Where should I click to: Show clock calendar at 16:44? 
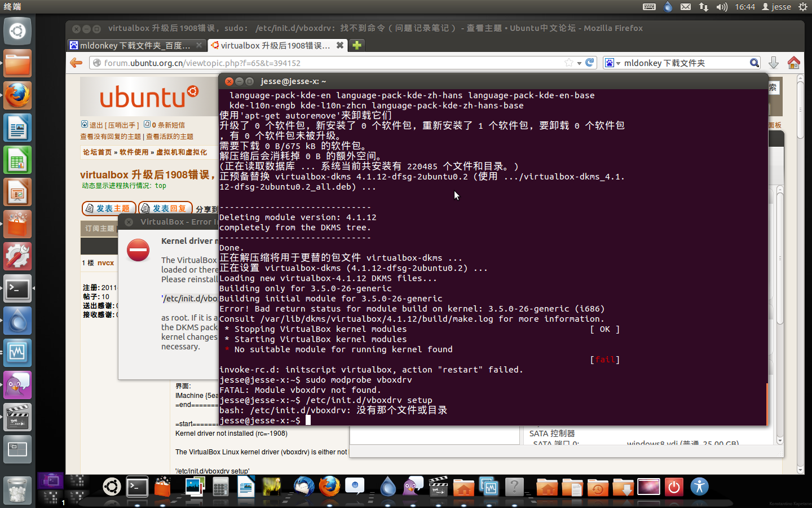pyautogui.click(x=744, y=7)
